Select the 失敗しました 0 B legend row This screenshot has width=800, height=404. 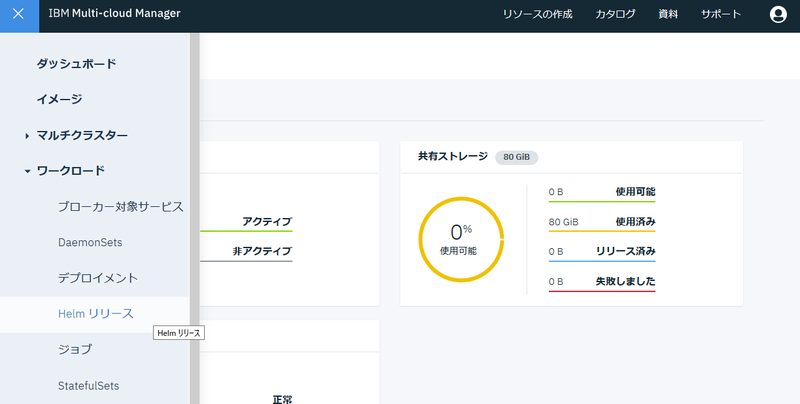coord(602,283)
